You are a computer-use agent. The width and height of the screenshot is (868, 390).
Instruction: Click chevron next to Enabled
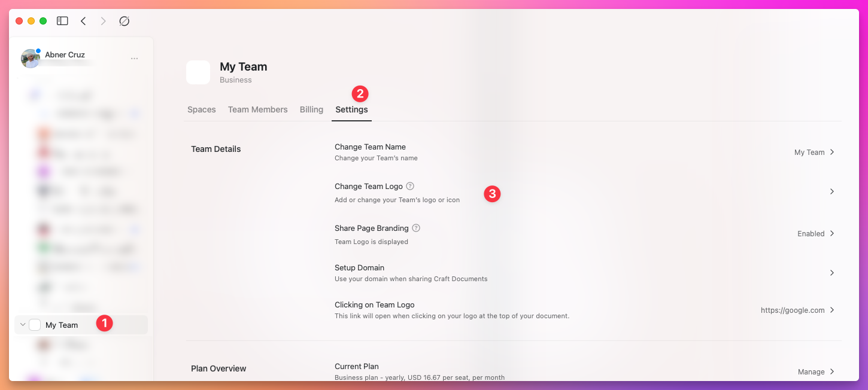(x=831, y=233)
